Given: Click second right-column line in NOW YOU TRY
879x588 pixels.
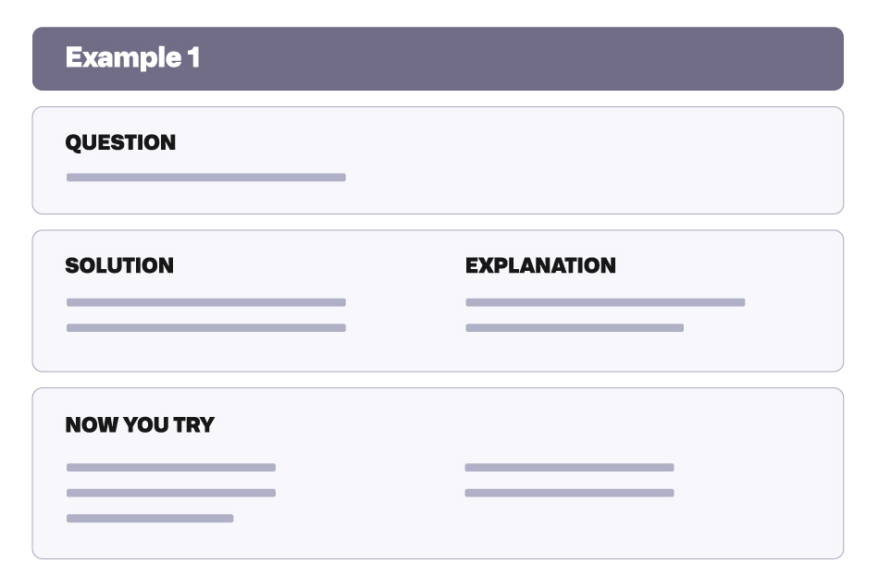Looking at the screenshot, I should [x=570, y=493].
